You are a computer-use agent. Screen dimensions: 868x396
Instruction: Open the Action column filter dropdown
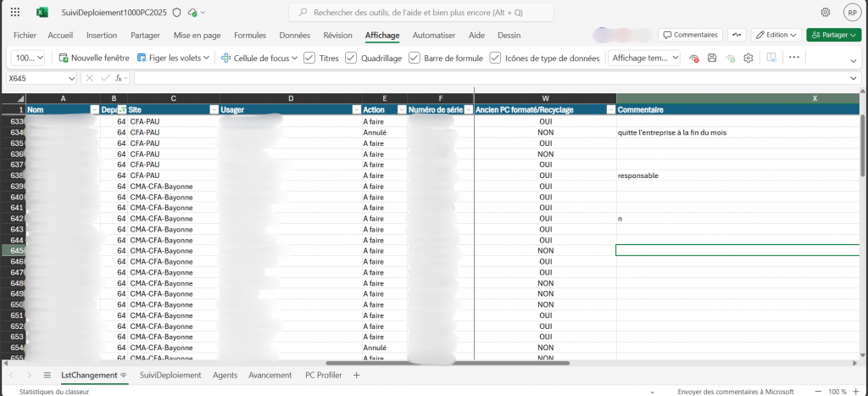tap(402, 109)
